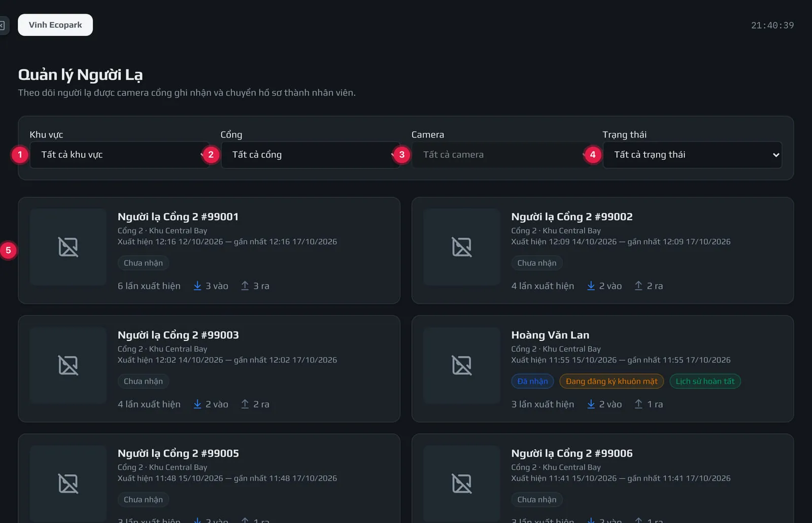Click the entry arrow icon on #99001
This screenshot has height=523, width=812.
pyautogui.click(x=197, y=286)
